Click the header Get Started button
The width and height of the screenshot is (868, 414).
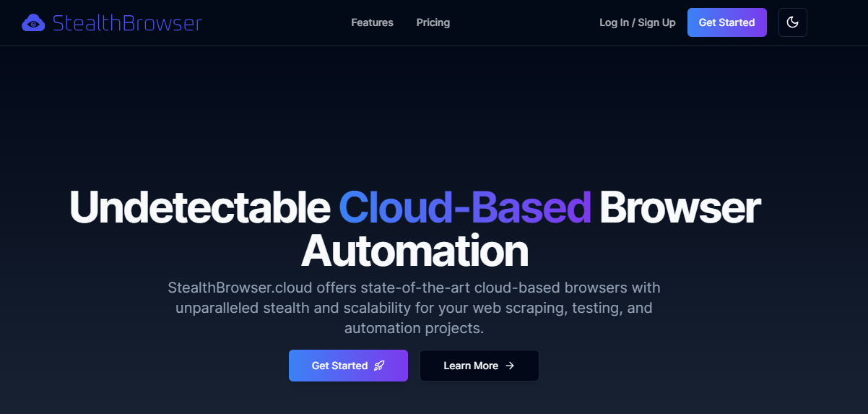(726, 22)
